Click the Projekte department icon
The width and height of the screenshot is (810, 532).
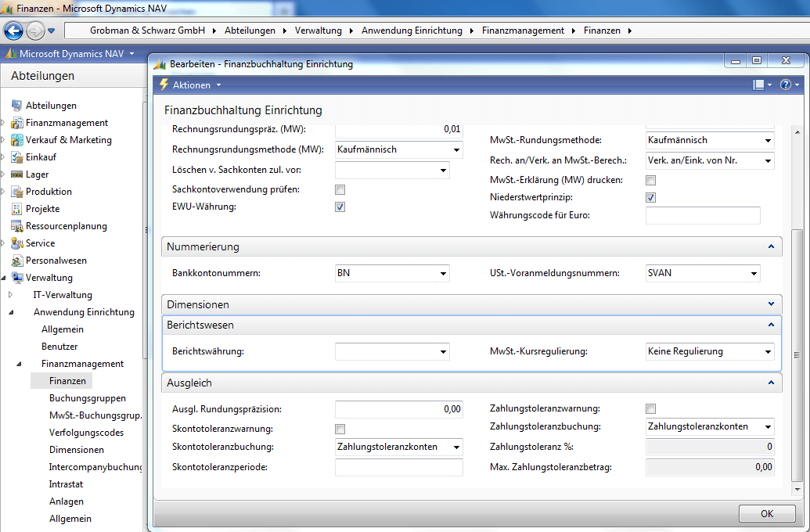pyautogui.click(x=17, y=209)
